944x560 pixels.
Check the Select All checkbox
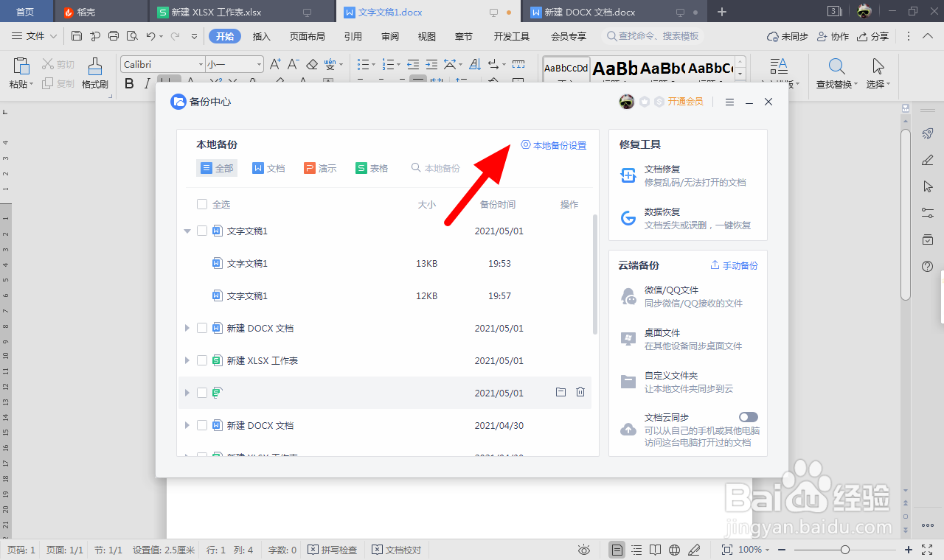(x=202, y=204)
